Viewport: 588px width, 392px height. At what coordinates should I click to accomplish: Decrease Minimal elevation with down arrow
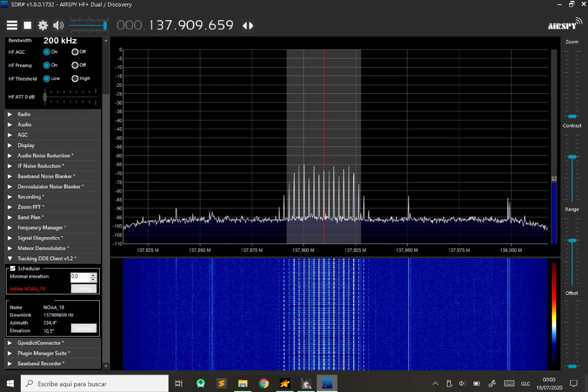click(94, 279)
